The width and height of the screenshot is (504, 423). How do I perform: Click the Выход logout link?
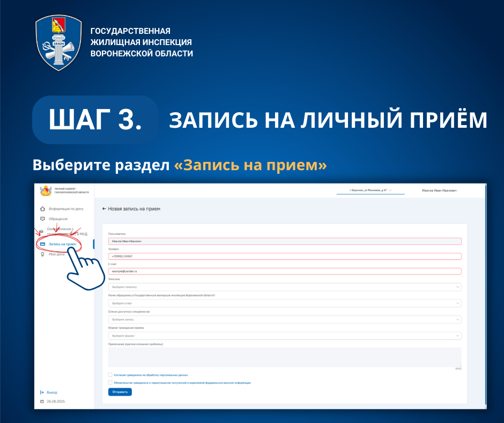pyautogui.click(x=51, y=392)
